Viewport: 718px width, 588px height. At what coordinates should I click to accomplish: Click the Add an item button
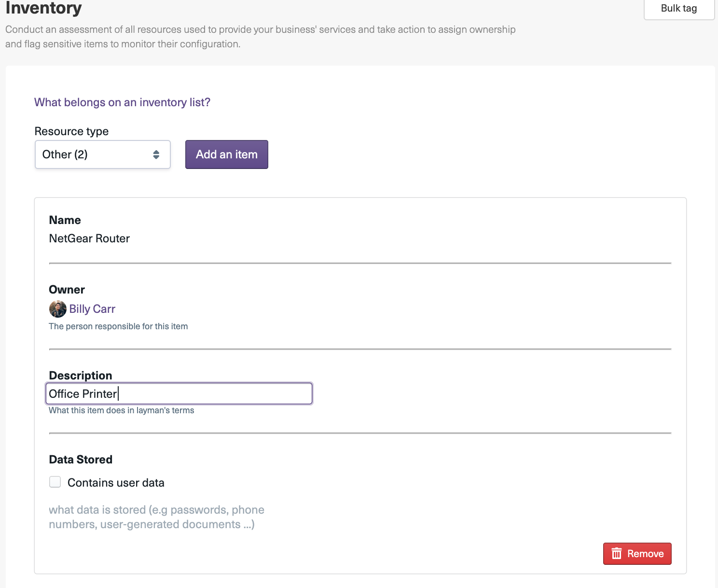(227, 154)
